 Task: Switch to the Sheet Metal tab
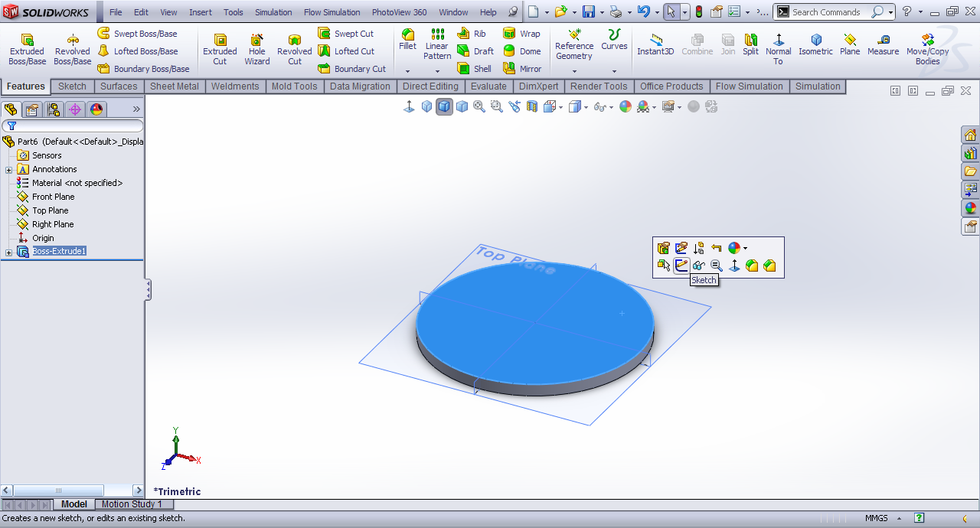(174, 86)
